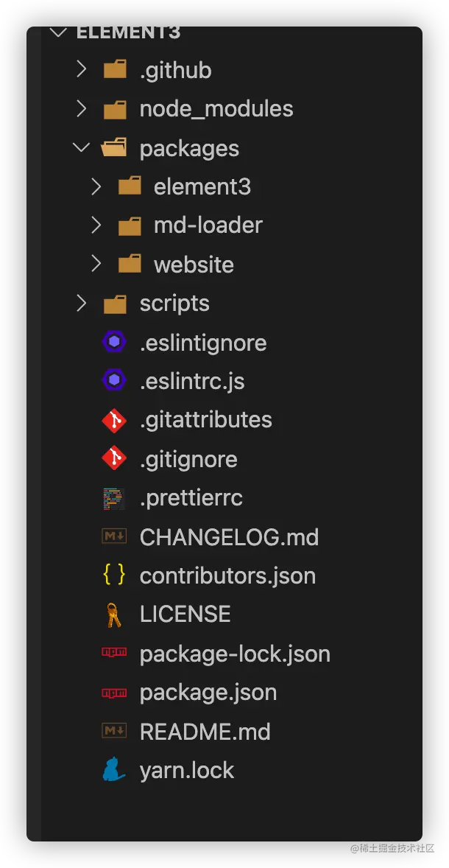Expand the scripts folder chevron

81,303
